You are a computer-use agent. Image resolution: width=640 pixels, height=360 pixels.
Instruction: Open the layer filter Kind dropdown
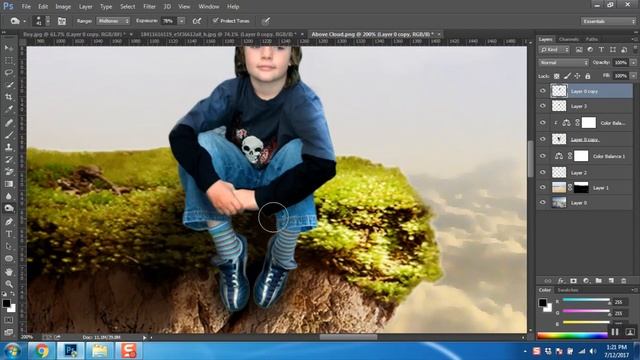(554, 49)
